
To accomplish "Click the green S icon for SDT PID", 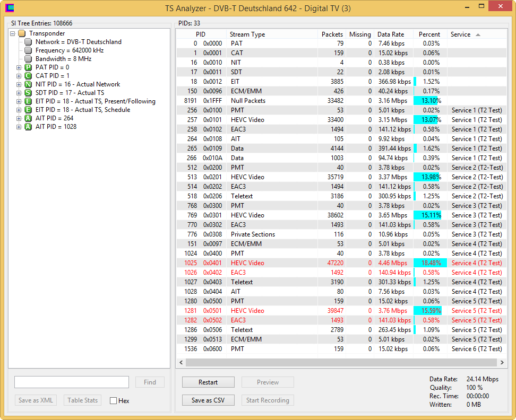I will click(x=28, y=93).
